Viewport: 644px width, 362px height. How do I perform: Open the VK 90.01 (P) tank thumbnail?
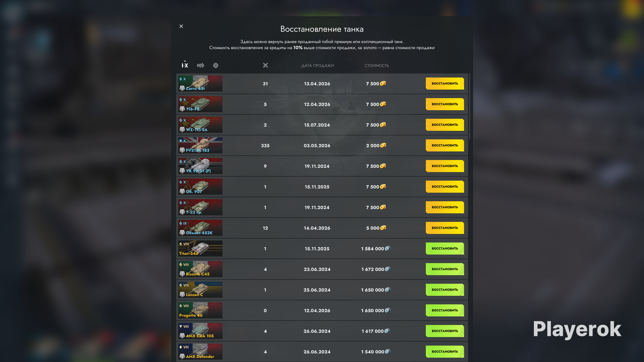200,166
